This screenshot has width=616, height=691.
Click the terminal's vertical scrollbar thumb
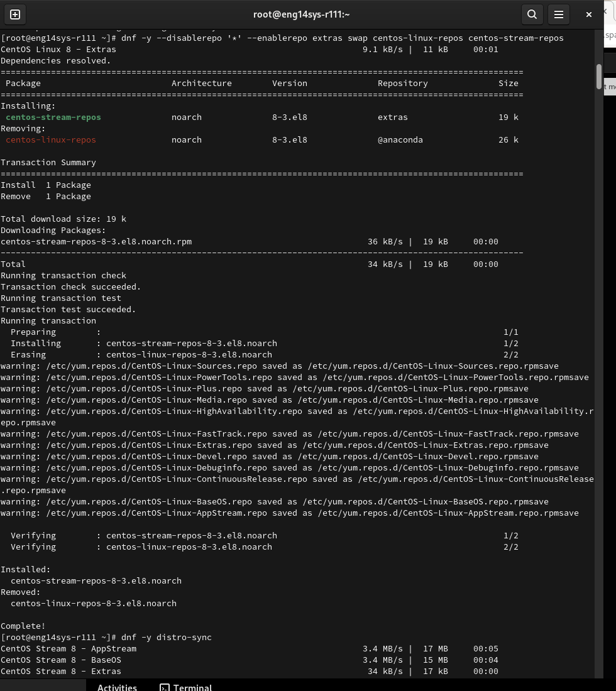coord(599,76)
